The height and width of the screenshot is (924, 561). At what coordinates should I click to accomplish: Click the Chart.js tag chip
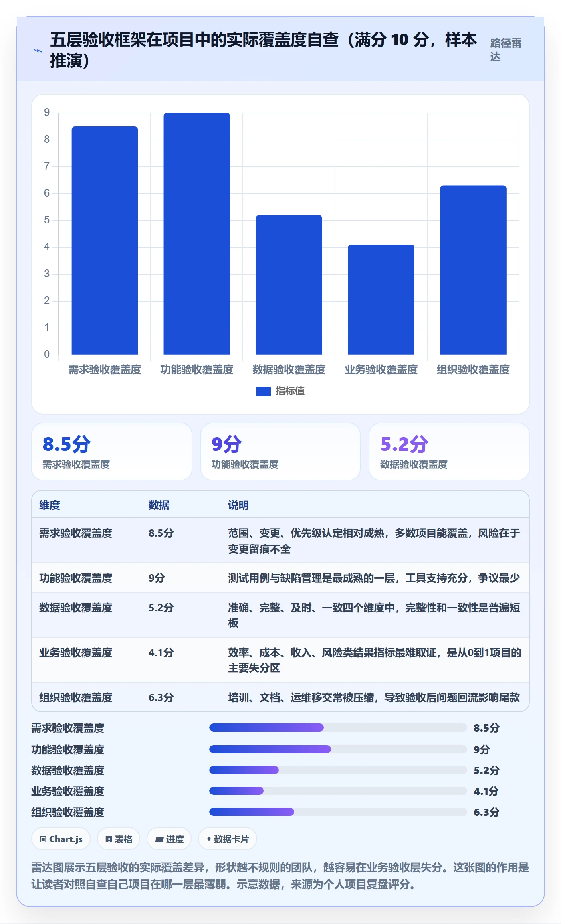click(x=61, y=839)
